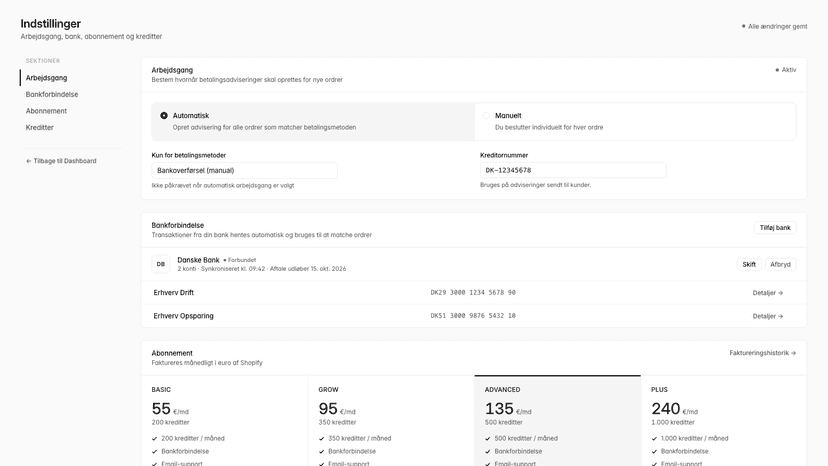The width and height of the screenshot is (828, 466).
Task: Click IBAN DK51 3000 9876 5432 10
Action: tap(473, 316)
